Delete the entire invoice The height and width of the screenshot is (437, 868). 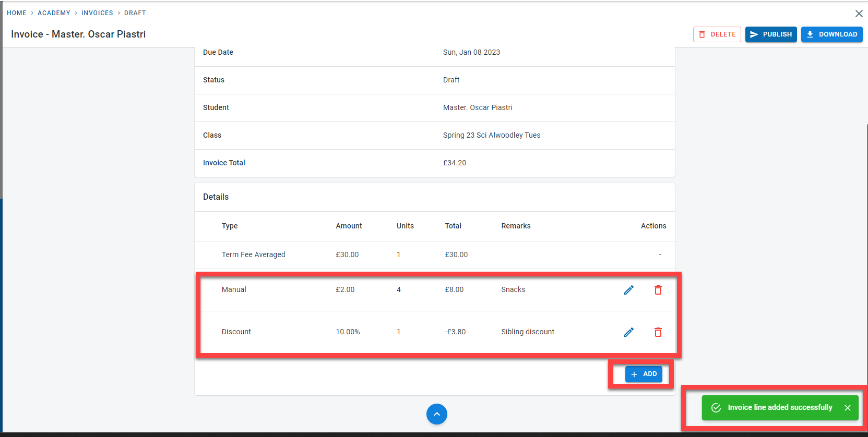(x=717, y=34)
